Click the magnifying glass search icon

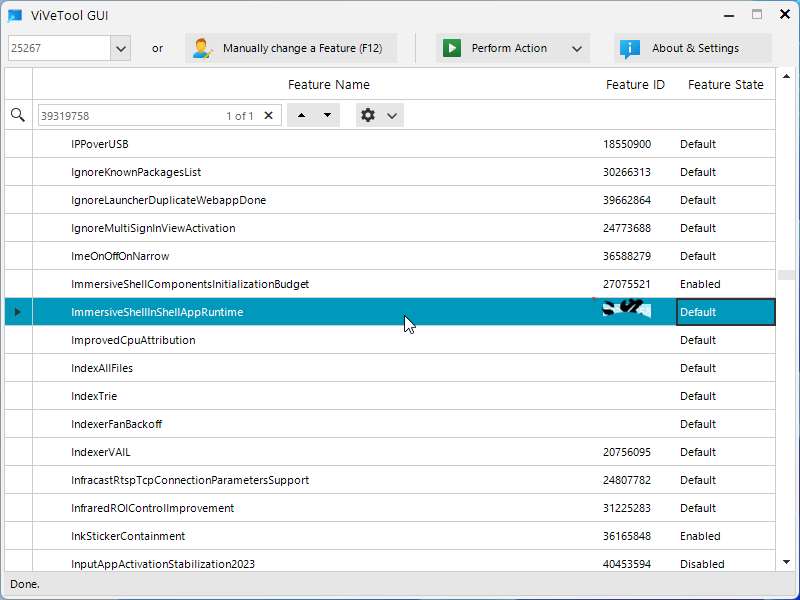17,116
